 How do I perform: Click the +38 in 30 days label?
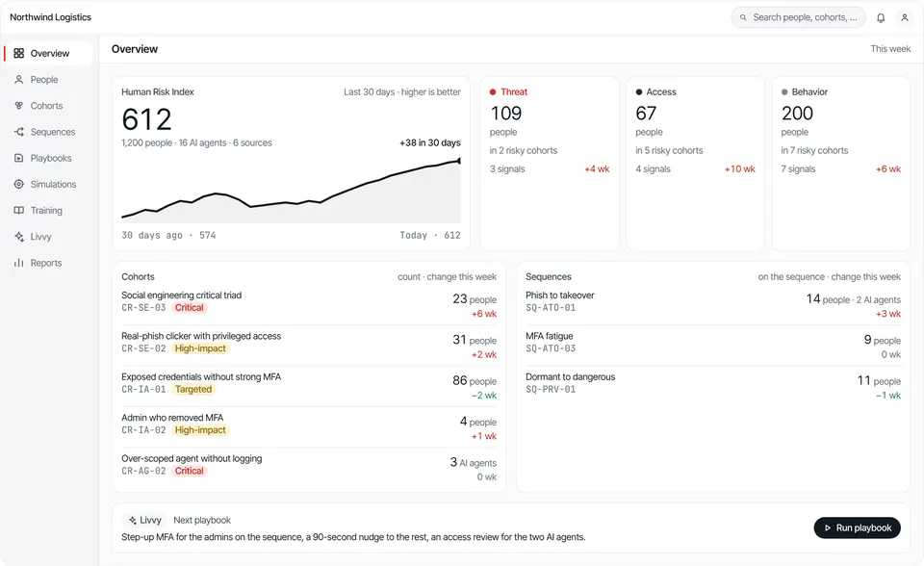pos(430,142)
